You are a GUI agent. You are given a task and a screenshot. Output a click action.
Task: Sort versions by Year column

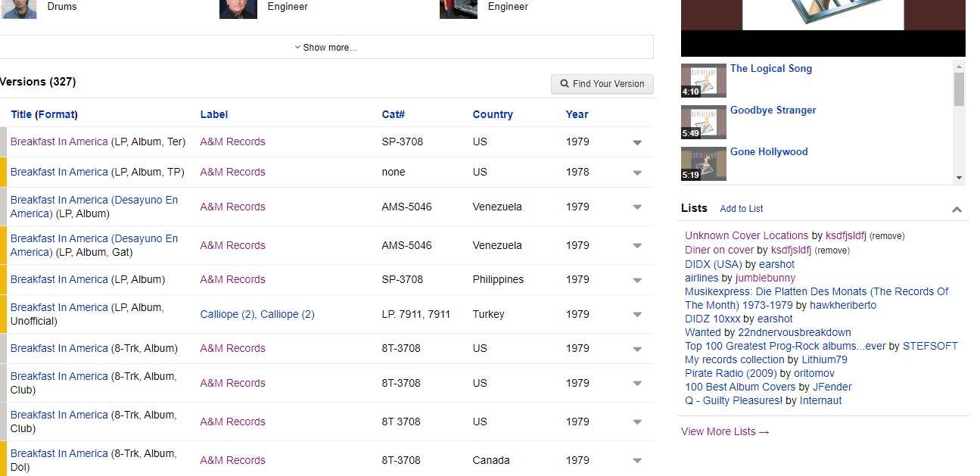pyautogui.click(x=577, y=114)
